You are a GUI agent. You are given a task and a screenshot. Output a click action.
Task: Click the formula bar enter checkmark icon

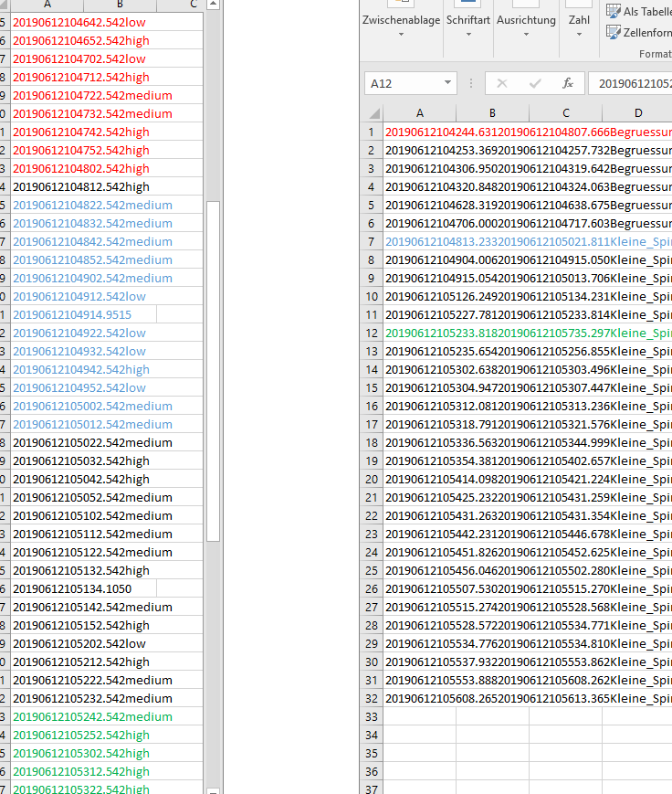pos(534,83)
